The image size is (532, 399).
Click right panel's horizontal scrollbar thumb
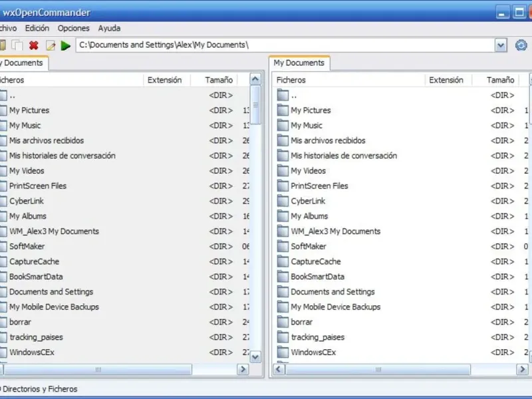378,369
